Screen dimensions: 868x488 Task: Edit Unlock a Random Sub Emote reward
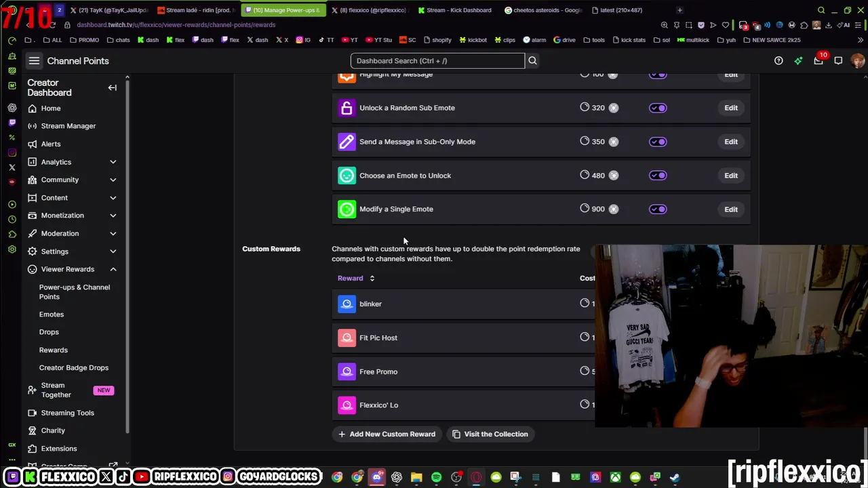tap(731, 108)
